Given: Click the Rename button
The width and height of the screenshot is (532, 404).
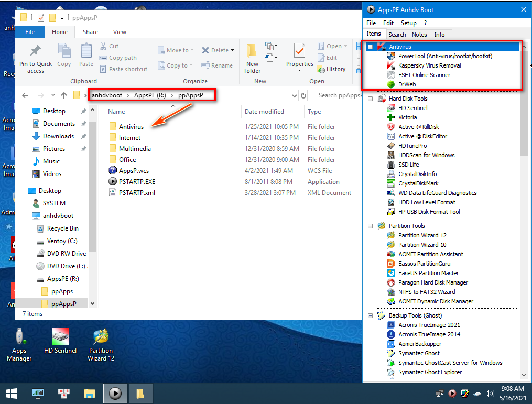Looking at the screenshot, I should click(x=217, y=65).
